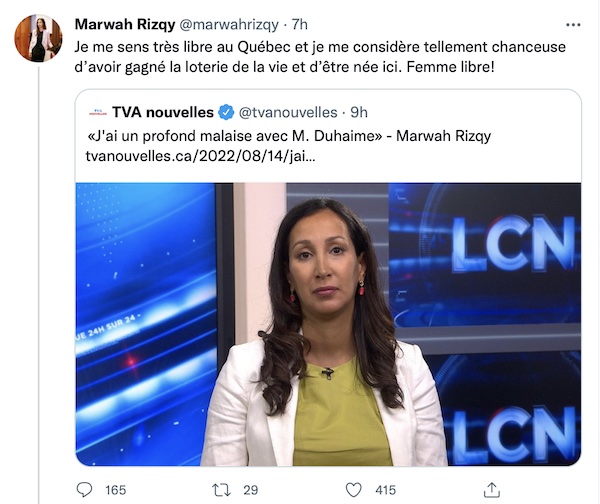
Task: Like the tweet with heart icon
Action: [353, 490]
